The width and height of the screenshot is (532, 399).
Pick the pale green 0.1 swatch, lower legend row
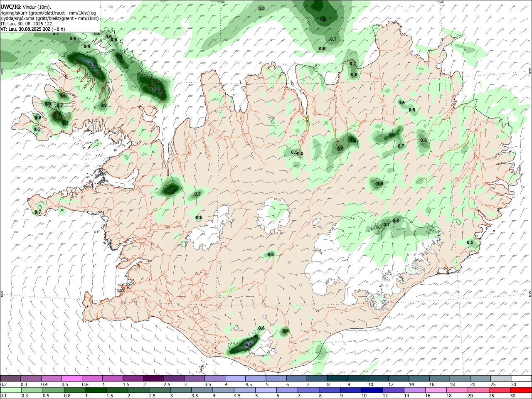click(x=11, y=390)
